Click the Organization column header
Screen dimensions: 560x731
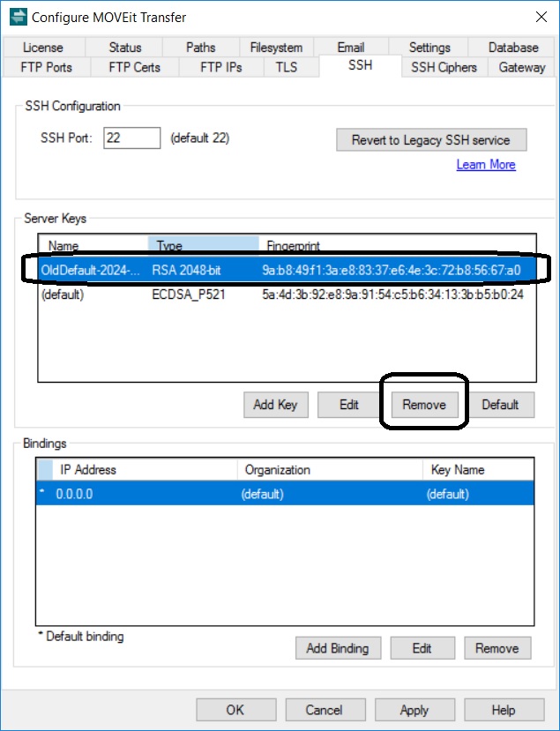[330, 469]
